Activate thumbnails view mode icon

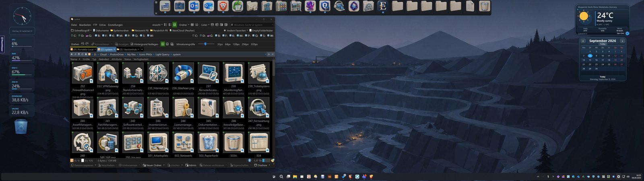(x=175, y=25)
